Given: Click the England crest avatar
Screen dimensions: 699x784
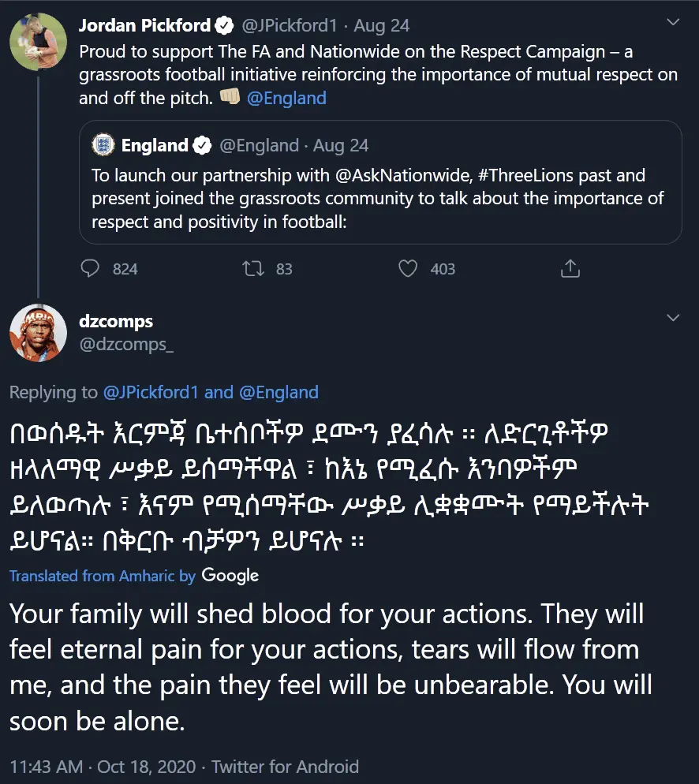Looking at the screenshot, I should pyautogui.click(x=103, y=145).
